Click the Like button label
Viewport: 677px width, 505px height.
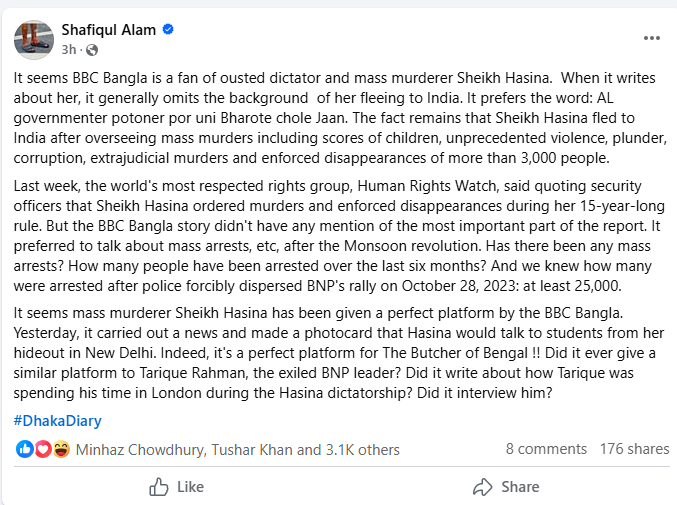[x=190, y=487]
